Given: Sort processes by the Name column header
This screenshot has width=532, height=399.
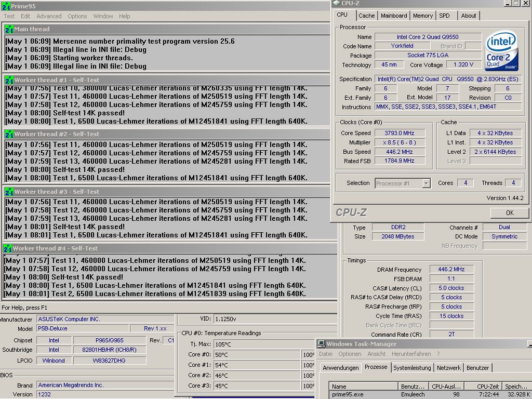Looking at the screenshot, I should (x=363, y=387).
